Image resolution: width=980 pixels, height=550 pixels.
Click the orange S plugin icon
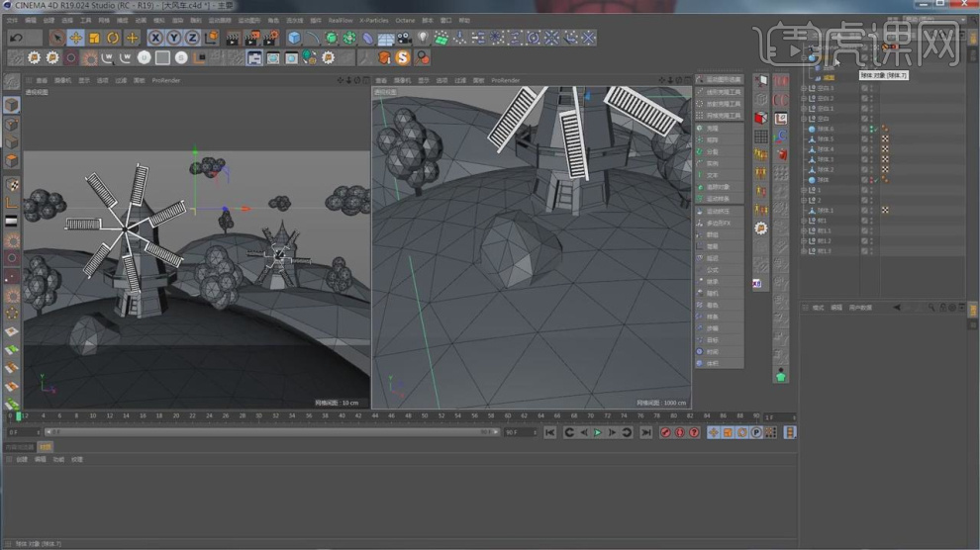[403, 57]
